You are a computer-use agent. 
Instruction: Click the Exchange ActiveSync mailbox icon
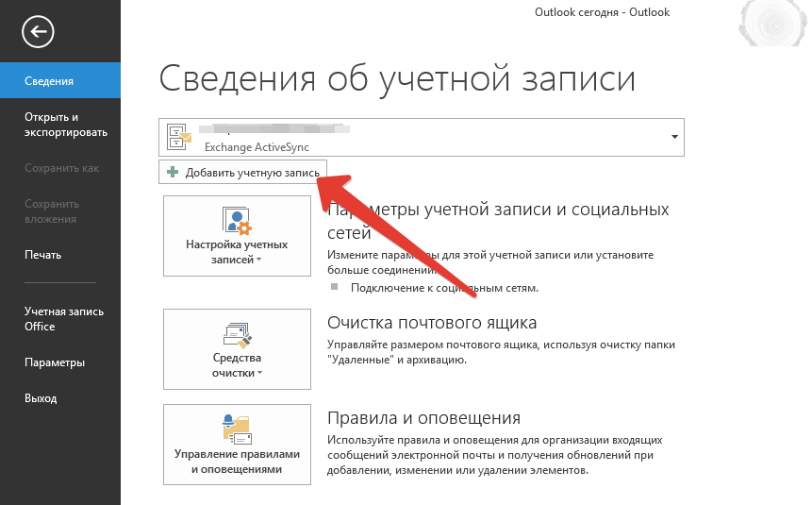pyautogui.click(x=179, y=137)
